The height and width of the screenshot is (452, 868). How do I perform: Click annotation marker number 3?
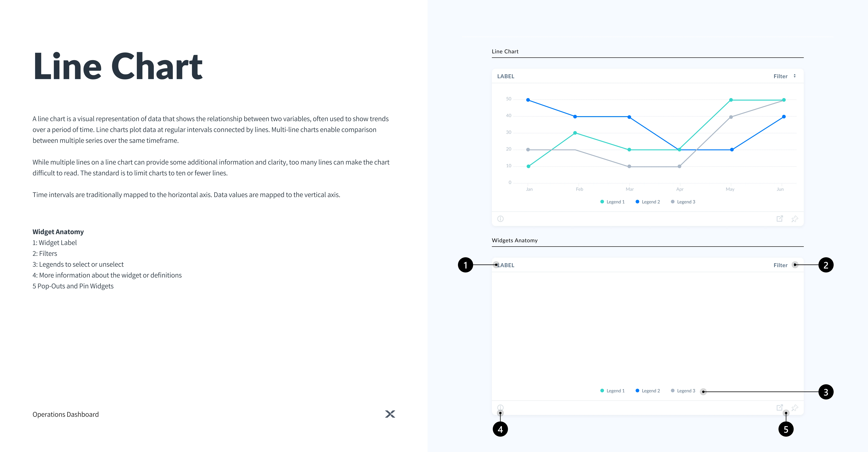pos(826,392)
